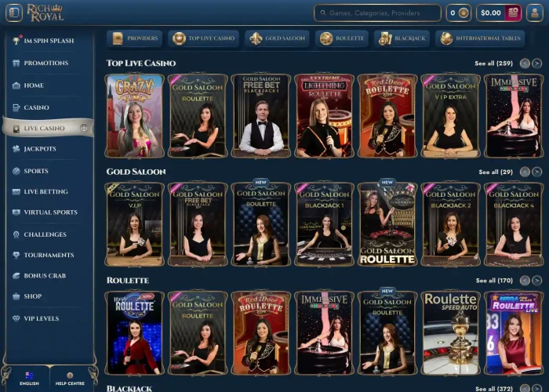Click See all (372) for Blackjack
This screenshot has height=392, width=549.
[x=494, y=389]
